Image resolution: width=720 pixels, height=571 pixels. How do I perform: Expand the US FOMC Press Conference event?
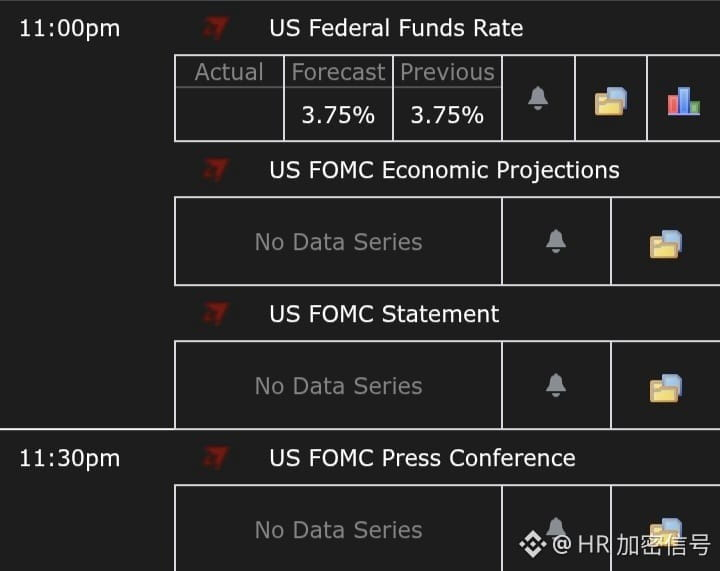pyautogui.click(x=422, y=458)
